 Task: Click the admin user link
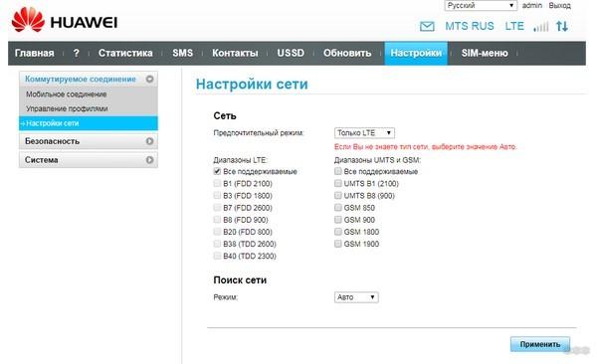(532, 5)
